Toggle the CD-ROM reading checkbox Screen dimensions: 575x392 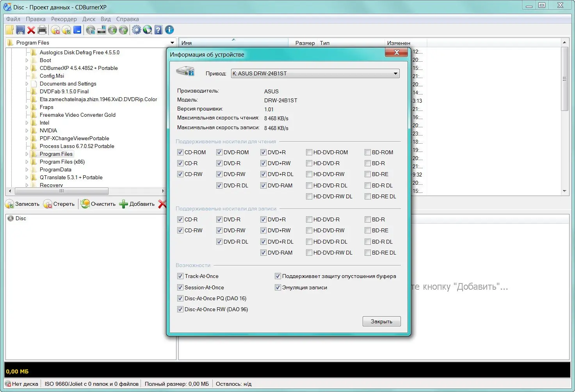tap(180, 152)
